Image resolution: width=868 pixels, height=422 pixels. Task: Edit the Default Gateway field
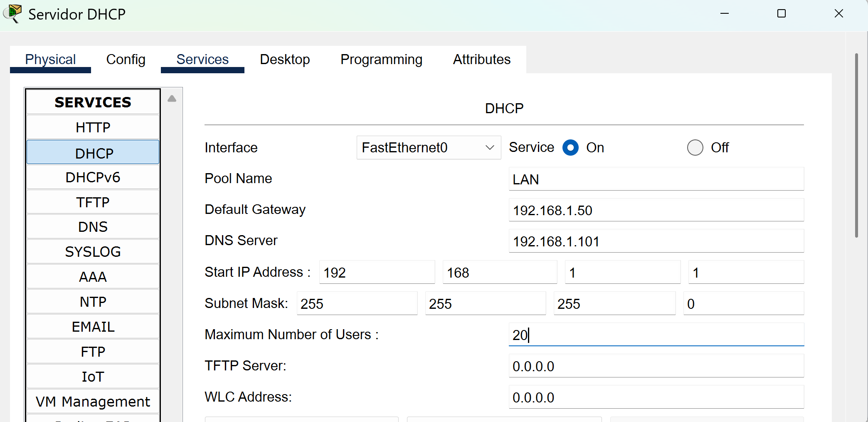point(656,210)
